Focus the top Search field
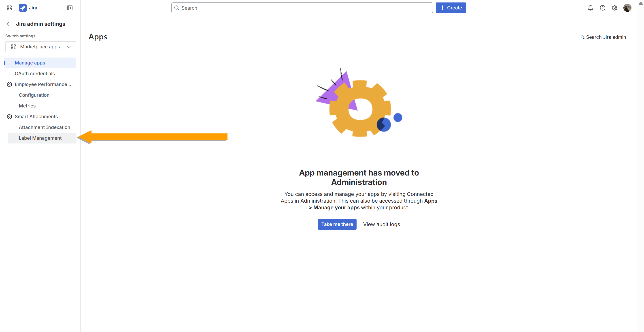The image size is (644, 332). click(x=302, y=8)
